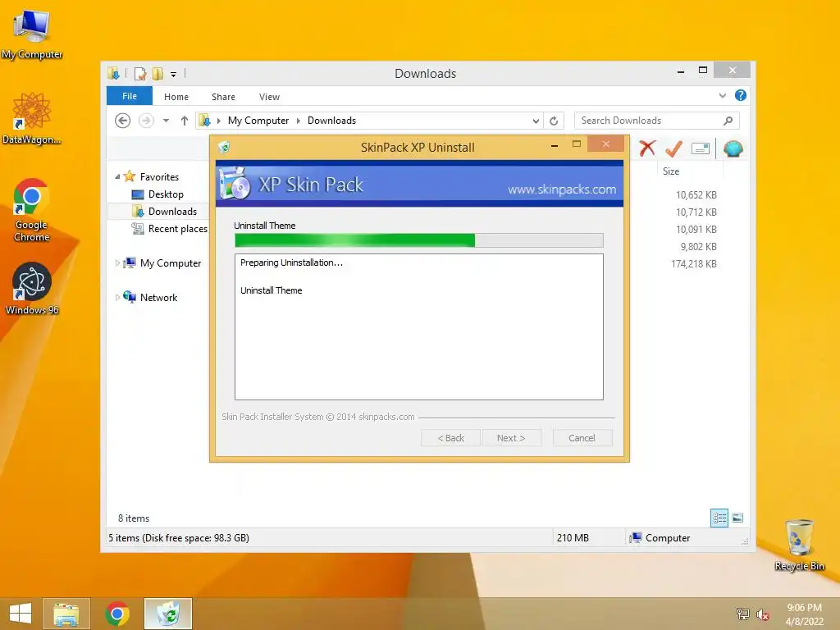This screenshot has height=630, width=840.
Task: Open My Computer desktop icon
Action: coord(32,33)
